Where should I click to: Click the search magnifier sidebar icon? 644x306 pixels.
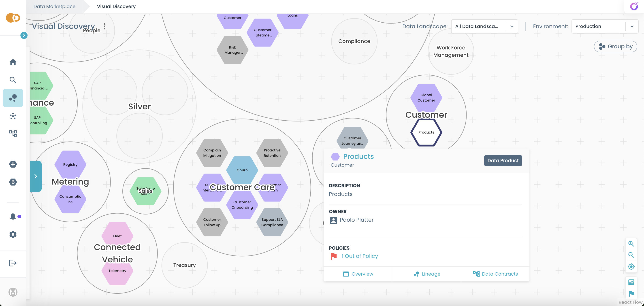coord(13,80)
